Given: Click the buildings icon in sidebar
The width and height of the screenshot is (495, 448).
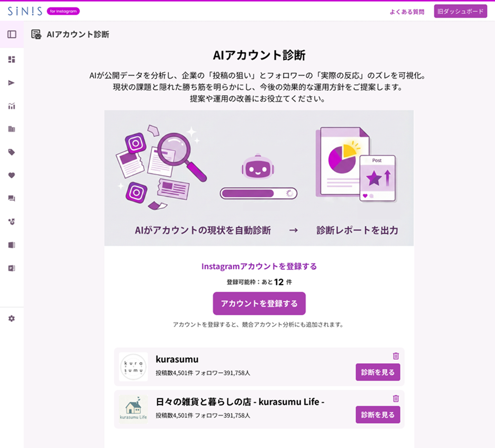Looking at the screenshot, I should click(12, 129).
